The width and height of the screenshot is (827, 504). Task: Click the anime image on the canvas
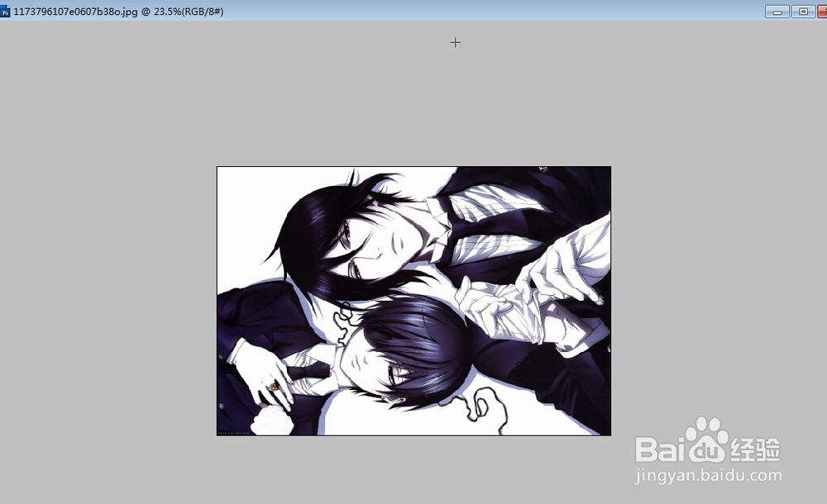(x=414, y=301)
